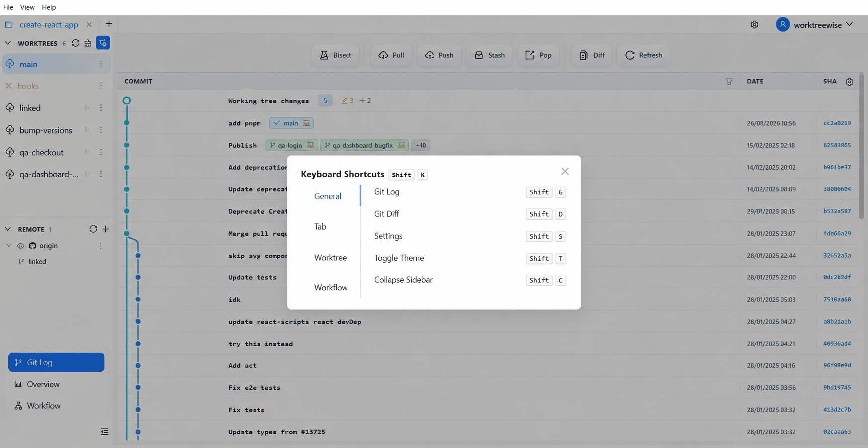This screenshot has height=448, width=868.
Task: Close the Keyboard Shortcuts dialog
Action: (565, 171)
